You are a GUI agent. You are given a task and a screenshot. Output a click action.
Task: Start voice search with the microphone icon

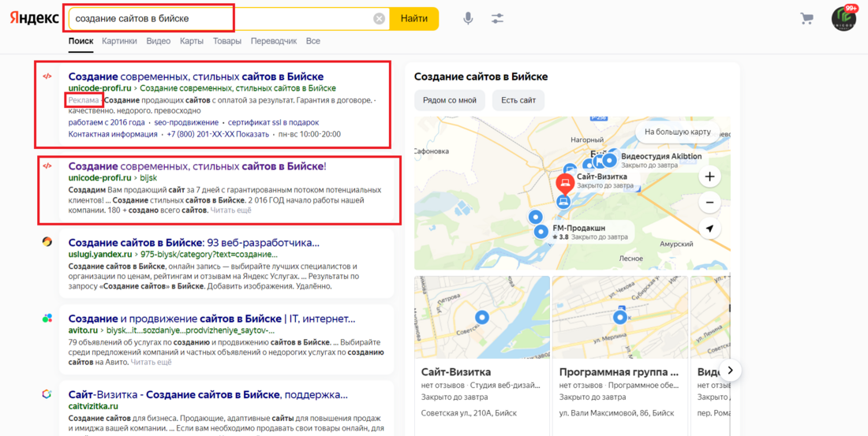468,19
